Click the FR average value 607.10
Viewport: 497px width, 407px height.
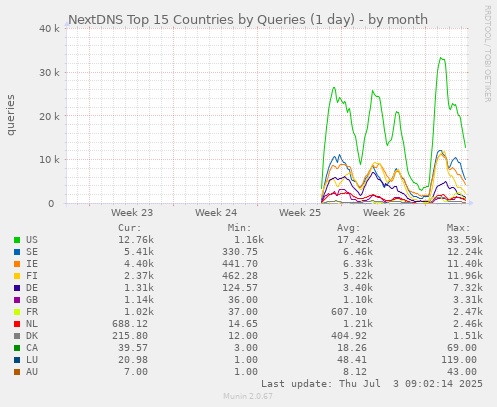349,312
